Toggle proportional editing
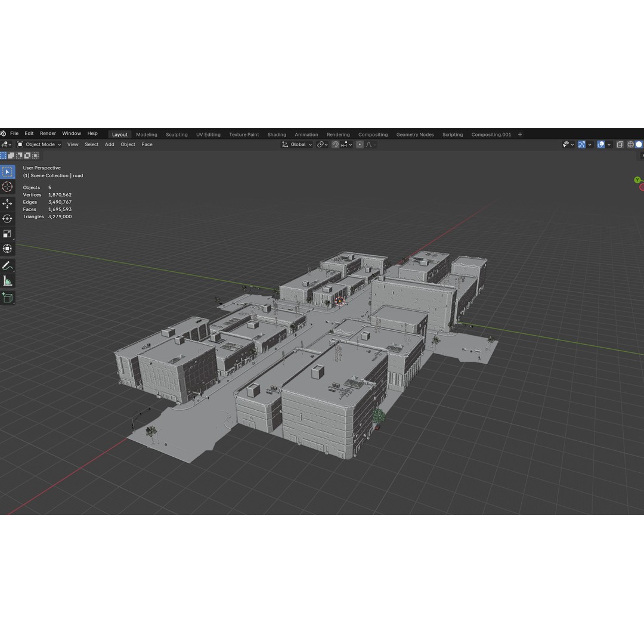The image size is (644, 644). pyautogui.click(x=360, y=144)
